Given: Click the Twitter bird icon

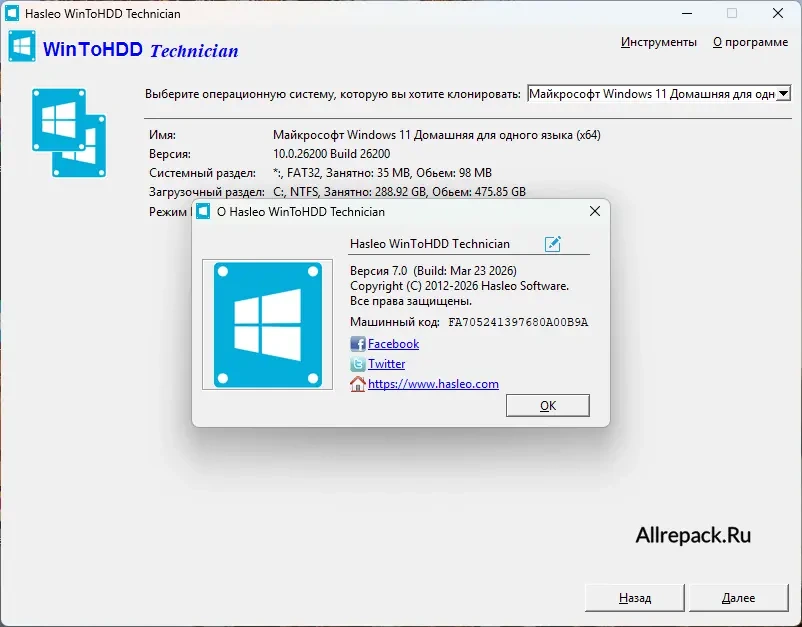Looking at the screenshot, I should (358, 364).
